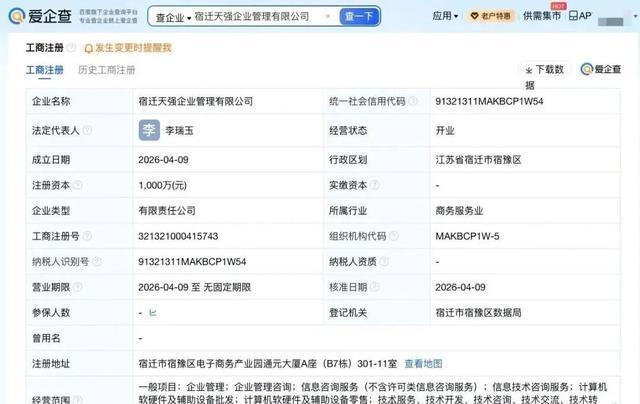Screen dimensions: 640x404
Task: Click 商务服务业 industry value
Action: point(459,211)
